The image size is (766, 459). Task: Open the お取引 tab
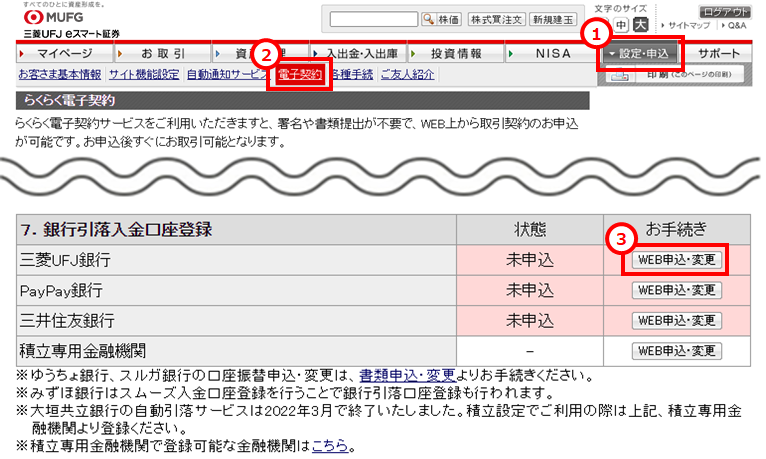(163, 53)
